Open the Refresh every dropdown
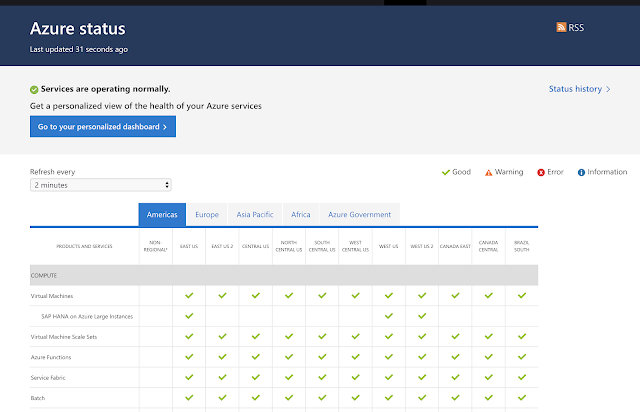Screen dimensions: 640x412 pyautogui.click(x=100, y=185)
